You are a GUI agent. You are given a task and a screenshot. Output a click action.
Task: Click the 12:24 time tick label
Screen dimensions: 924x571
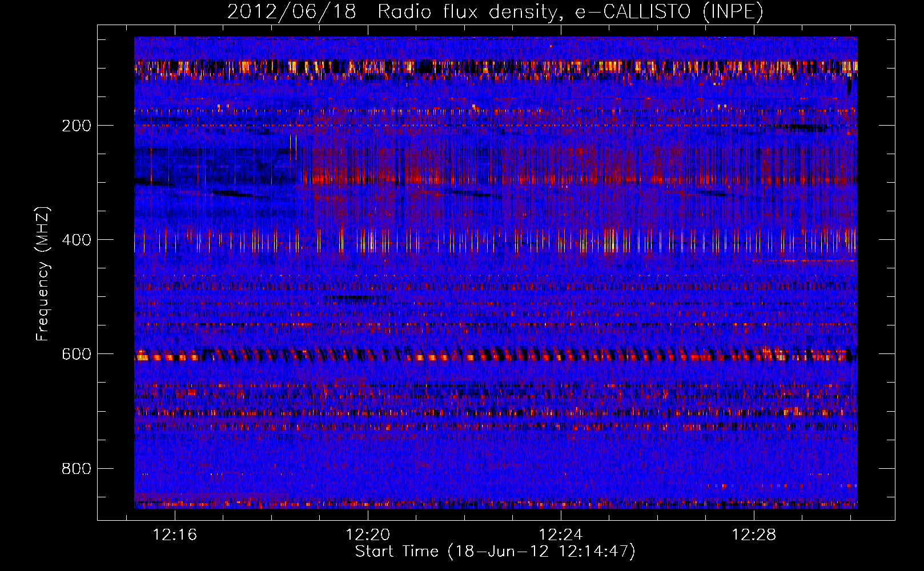point(561,534)
